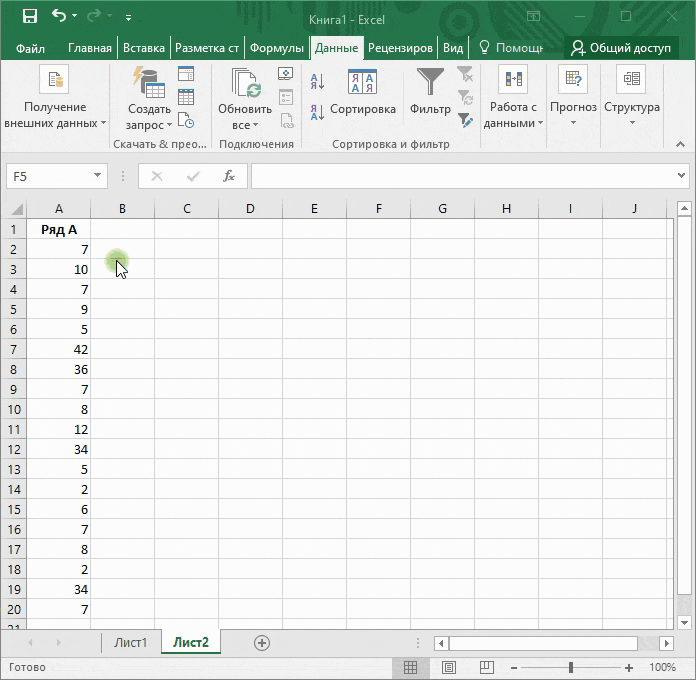Select the cell with value 36
Image resolution: width=696 pixels, height=680 pixels.
coord(59,369)
